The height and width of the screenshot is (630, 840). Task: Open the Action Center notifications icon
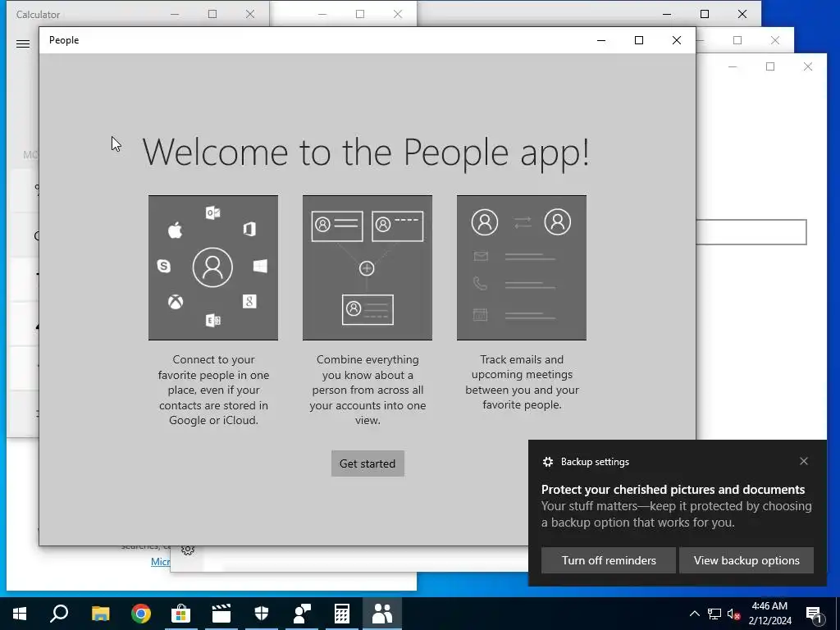pos(814,614)
